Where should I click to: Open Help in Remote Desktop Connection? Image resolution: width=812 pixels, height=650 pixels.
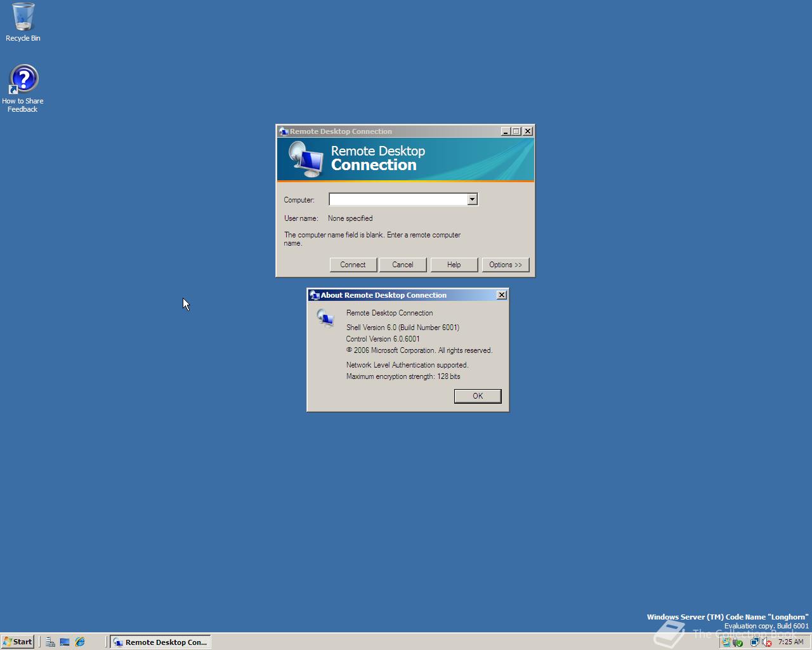click(454, 265)
